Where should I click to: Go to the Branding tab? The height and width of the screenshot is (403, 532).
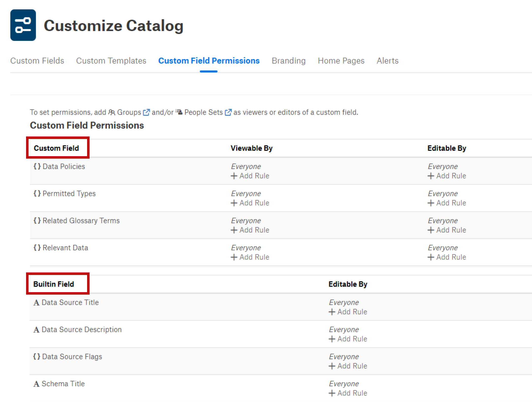point(289,61)
